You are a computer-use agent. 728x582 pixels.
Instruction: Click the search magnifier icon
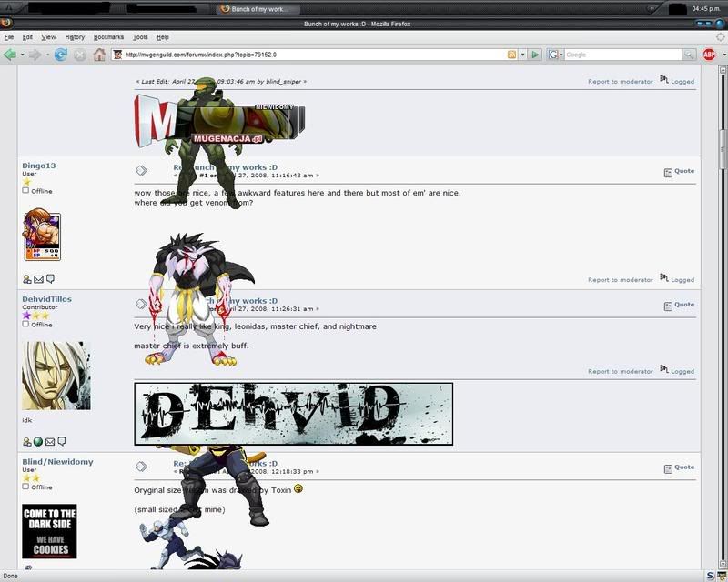point(689,55)
